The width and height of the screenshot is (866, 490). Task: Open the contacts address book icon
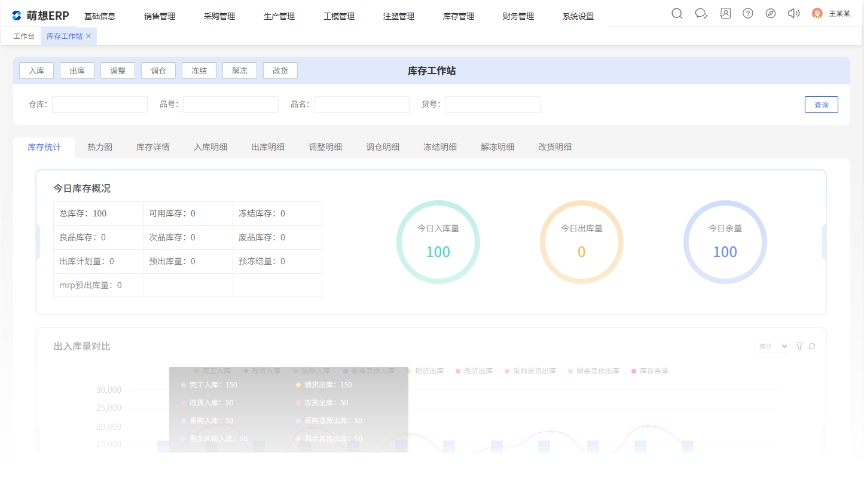725,14
